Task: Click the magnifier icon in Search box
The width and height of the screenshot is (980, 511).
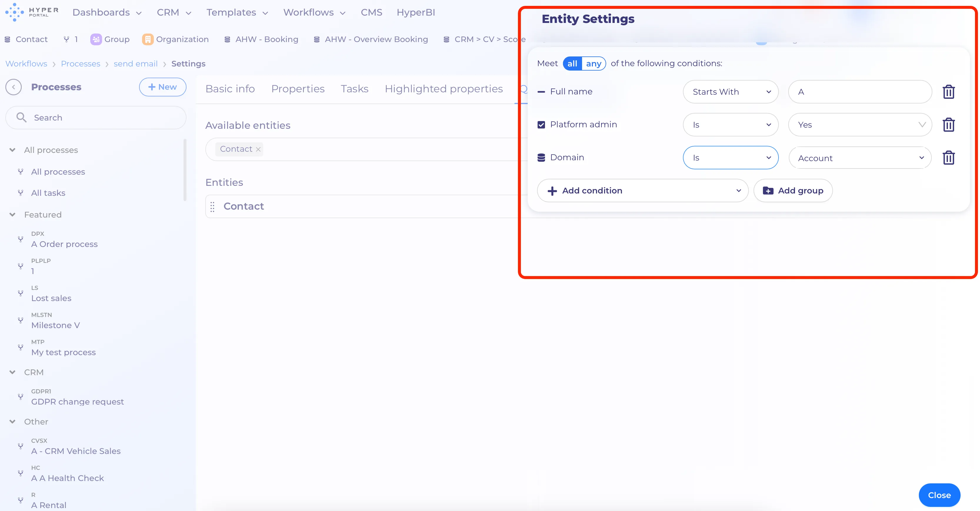Action: pyautogui.click(x=21, y=118)
